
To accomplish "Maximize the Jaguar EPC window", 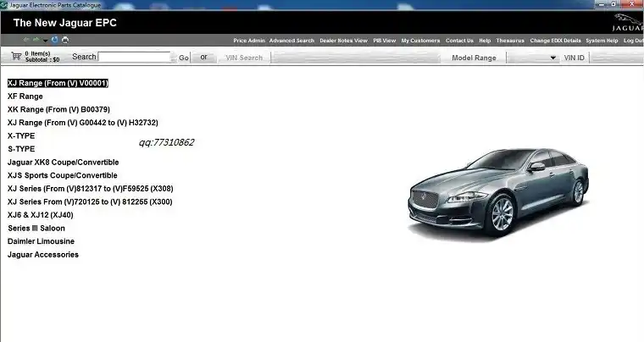I will click(613, 4).
